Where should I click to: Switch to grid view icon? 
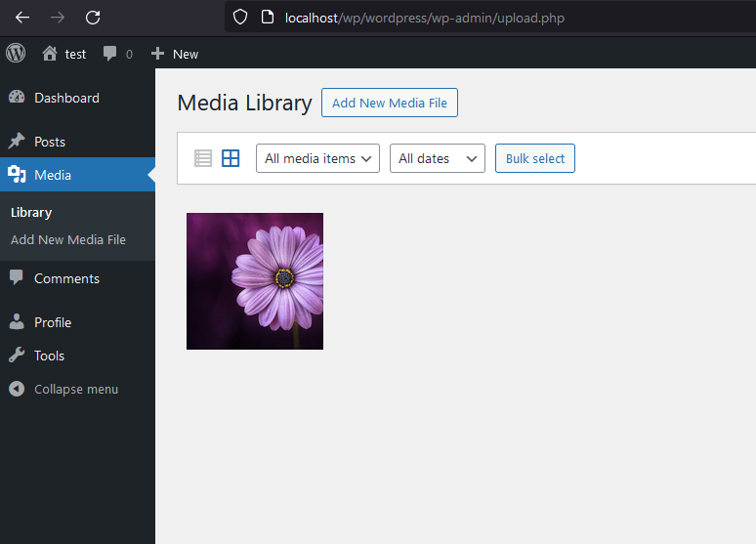coord(231,158)
